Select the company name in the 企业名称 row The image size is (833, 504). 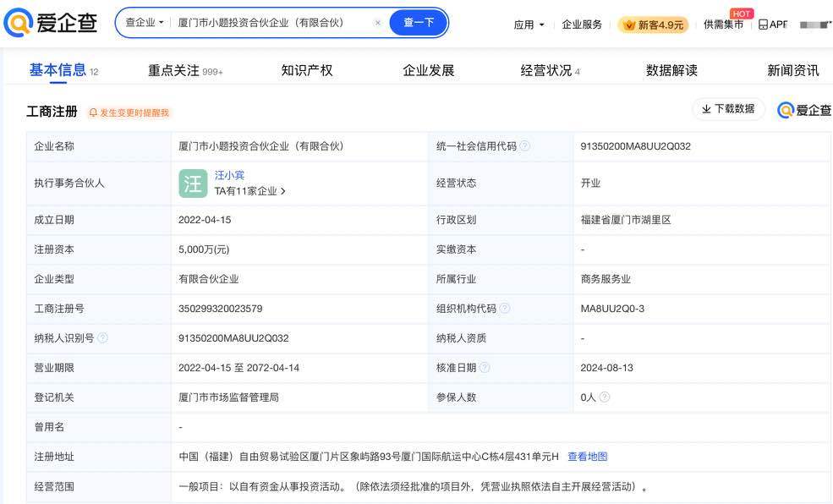coord(260,146)
